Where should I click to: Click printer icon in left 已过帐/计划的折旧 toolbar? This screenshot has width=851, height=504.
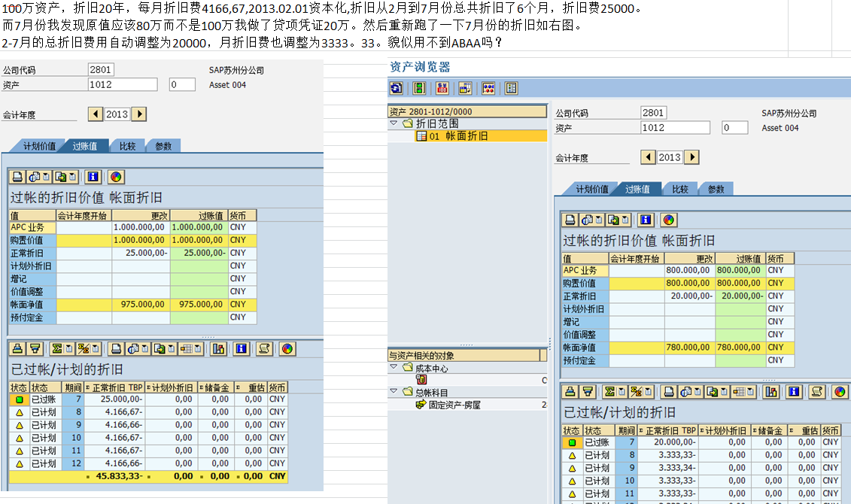click(116, 349)
